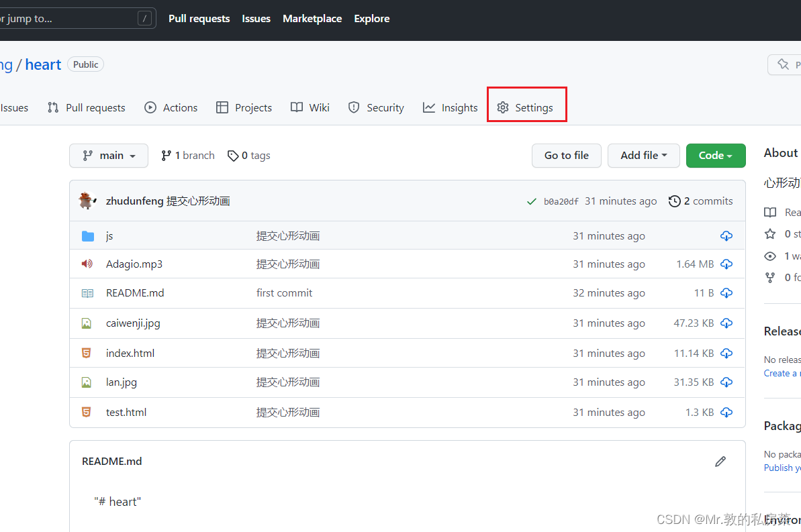Open the test.html file

(x=126, y=412)
